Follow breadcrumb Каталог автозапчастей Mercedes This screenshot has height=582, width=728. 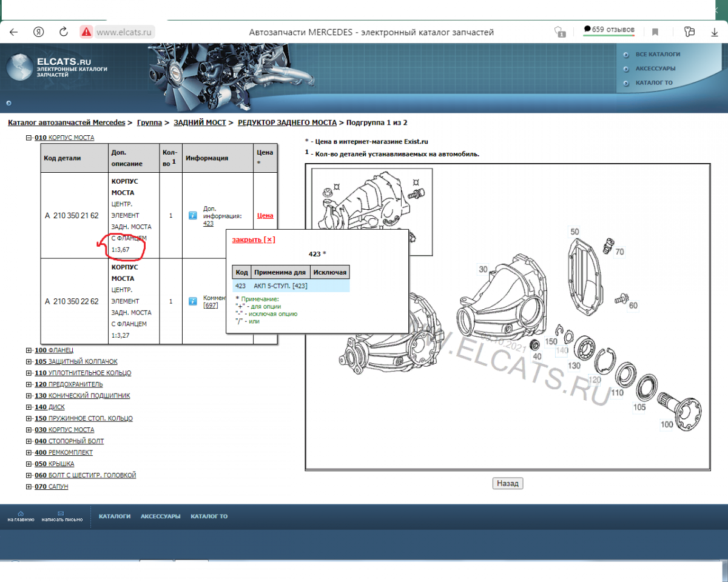pos(67,122)
